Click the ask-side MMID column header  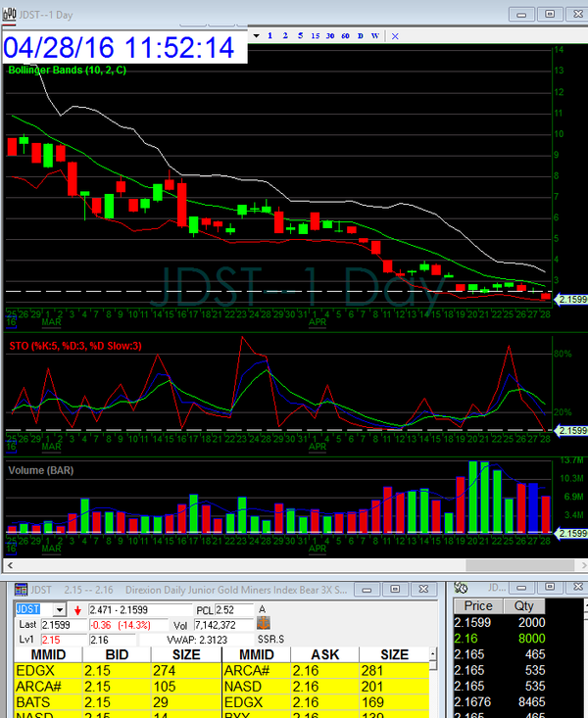(257, 654)
